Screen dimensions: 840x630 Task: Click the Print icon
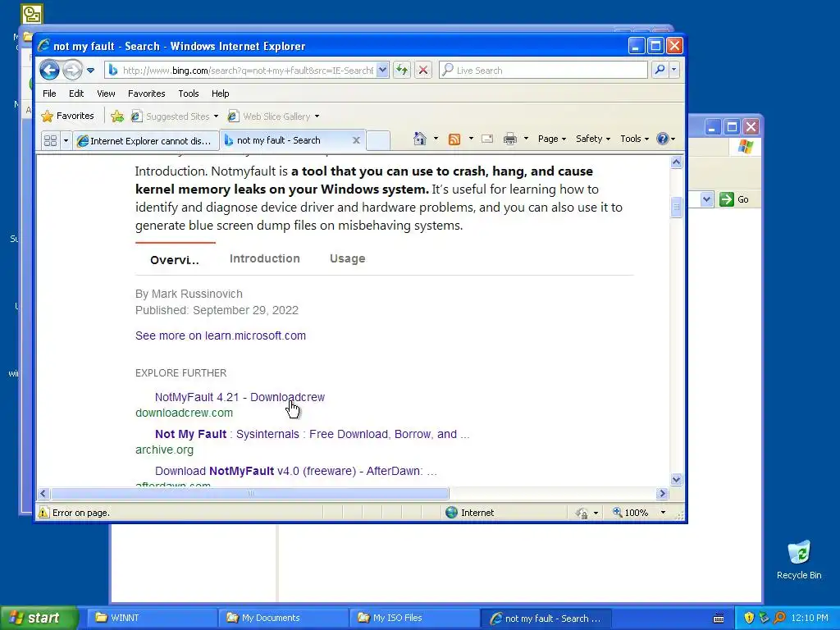pyautogui.click(x=510, y=139)
